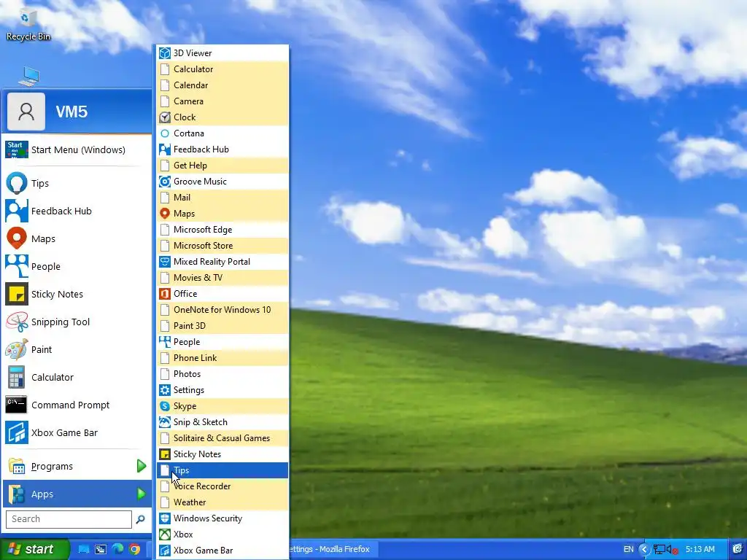This screenshot has height=560, width=747.
Task: Launch Skype from the Apps list
Action: coord(222,406)
